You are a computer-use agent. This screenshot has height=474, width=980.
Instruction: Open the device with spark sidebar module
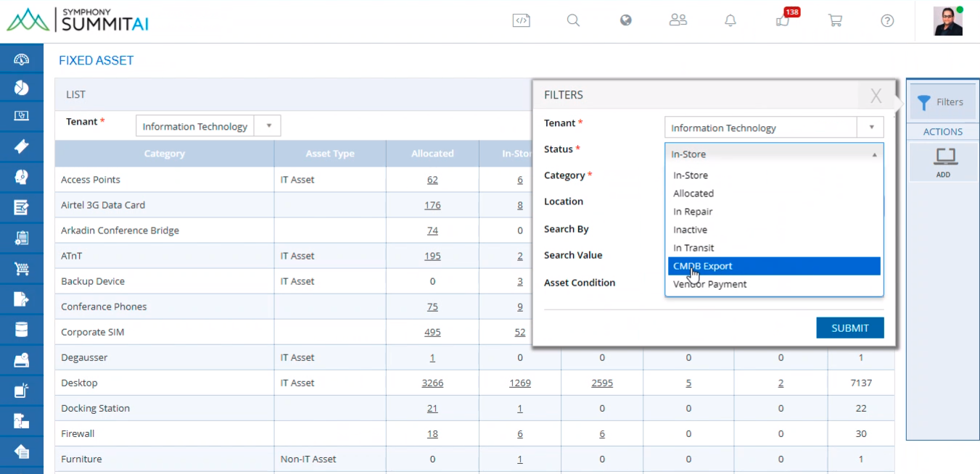tap(21, 391)
